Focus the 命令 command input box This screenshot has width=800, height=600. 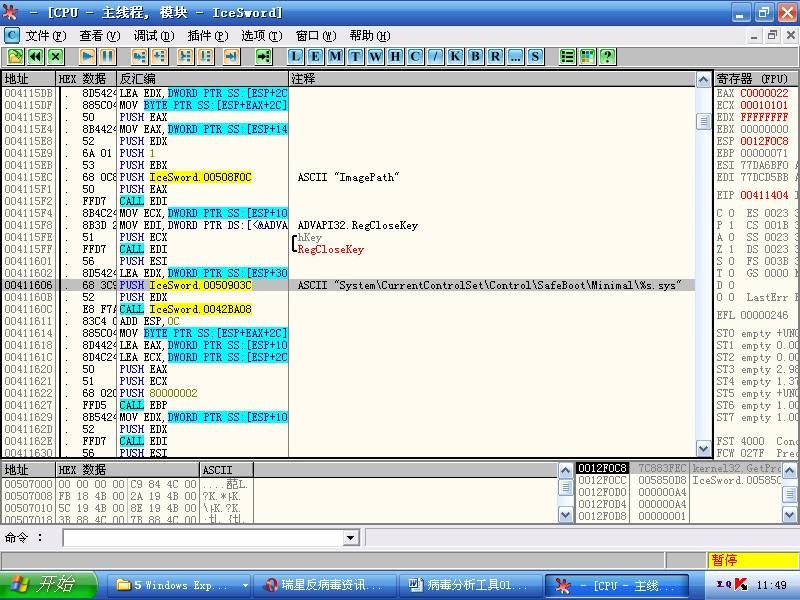tap(203, 537)
